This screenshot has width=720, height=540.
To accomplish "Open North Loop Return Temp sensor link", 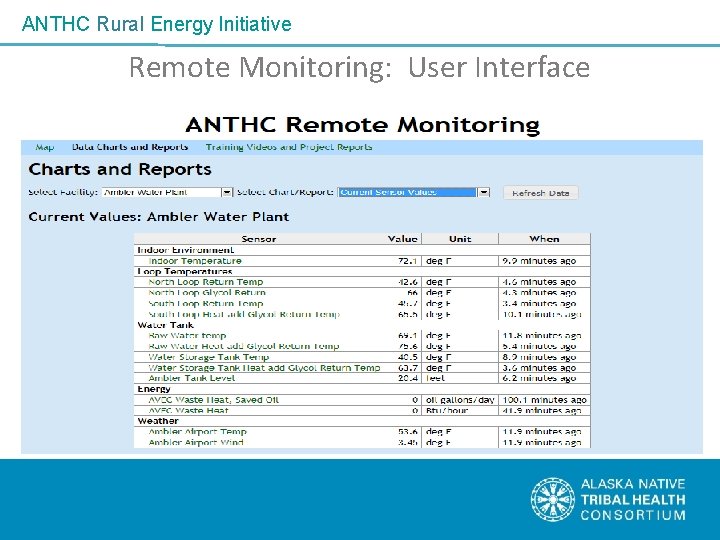I will (x=206, y=282).
